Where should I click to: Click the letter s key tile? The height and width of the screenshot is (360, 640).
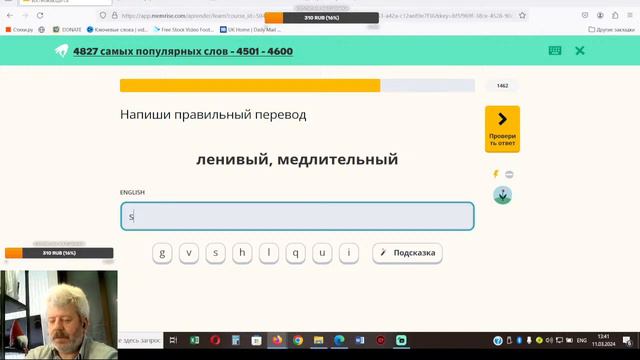216,253
